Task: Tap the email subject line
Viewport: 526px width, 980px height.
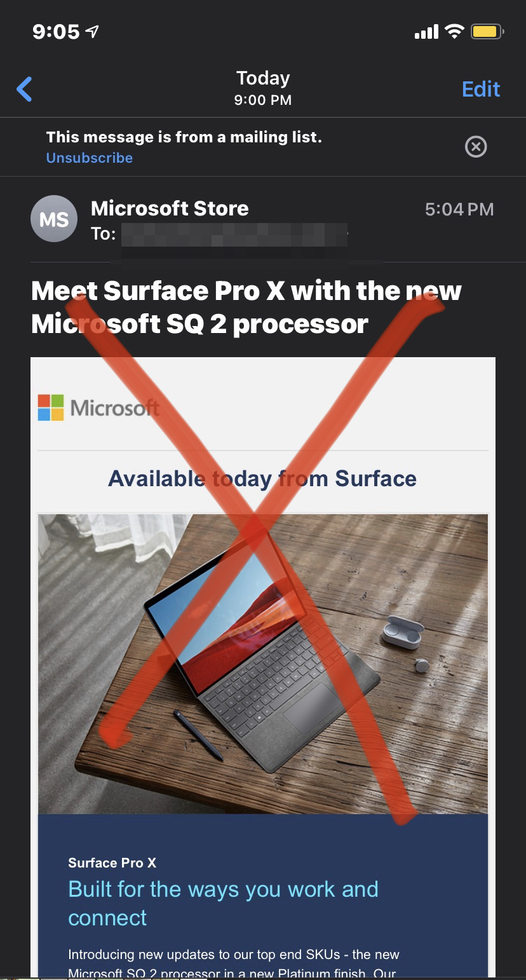Action: [x=246, y=308]
